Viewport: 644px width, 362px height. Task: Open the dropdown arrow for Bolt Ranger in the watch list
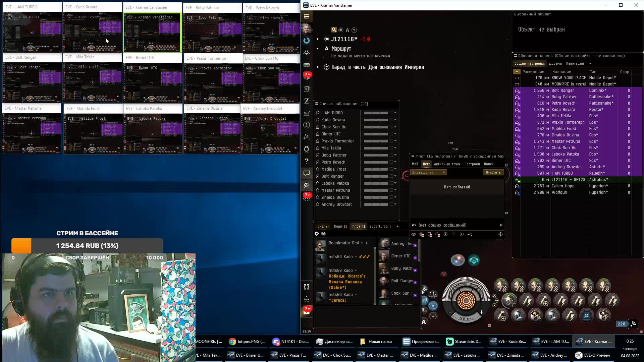[x=395, y=176]
